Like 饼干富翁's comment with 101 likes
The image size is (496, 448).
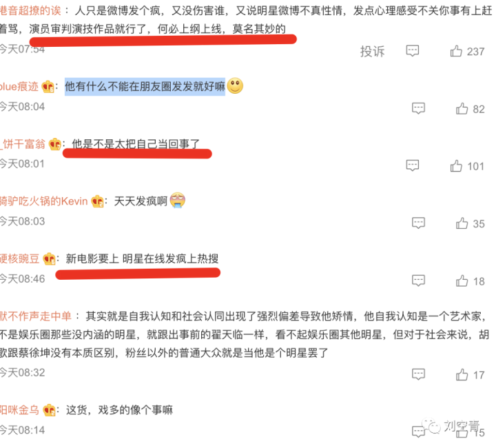pos(456,166)
